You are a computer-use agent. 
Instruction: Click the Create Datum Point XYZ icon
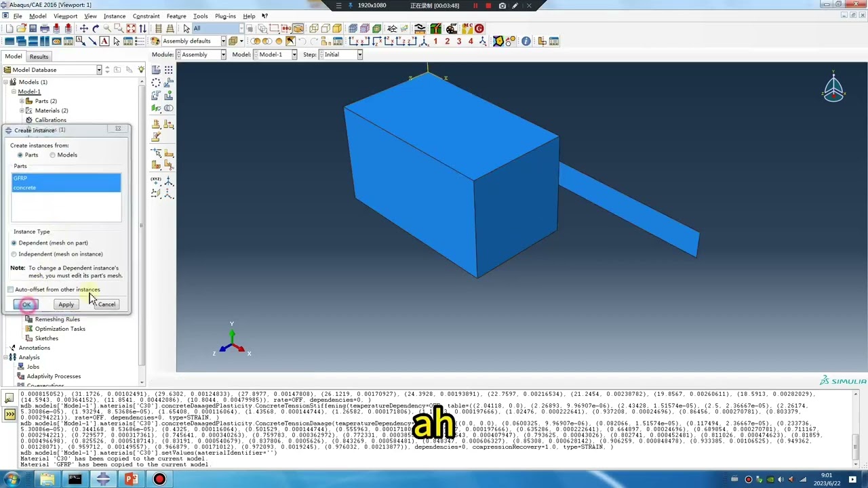[157, 180]
